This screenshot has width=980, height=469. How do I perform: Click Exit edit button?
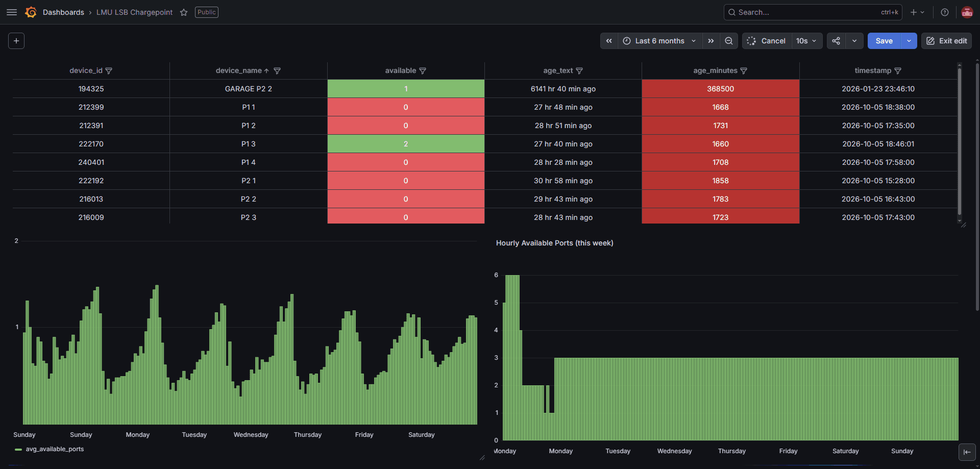(946, 41)
